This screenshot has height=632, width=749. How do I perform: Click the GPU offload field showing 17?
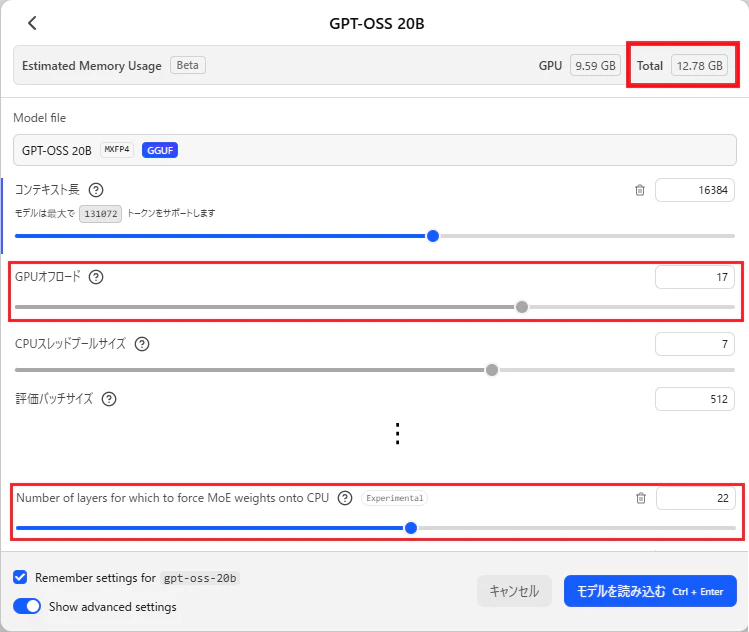[x=695, y=277]
